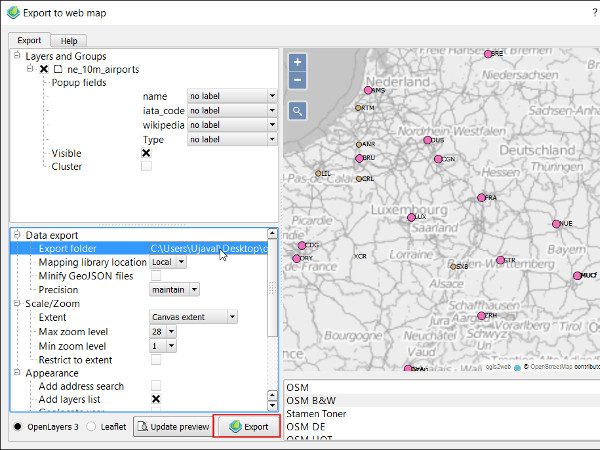Click the dialog help question mark
The width and height of the screenshot is (600, 450).
[x=595, y=13]
